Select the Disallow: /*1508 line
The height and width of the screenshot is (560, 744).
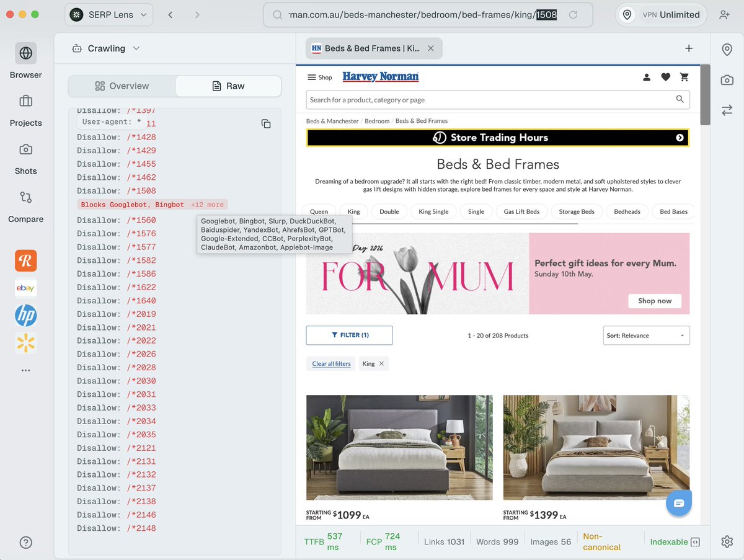[x=117, y=191]
